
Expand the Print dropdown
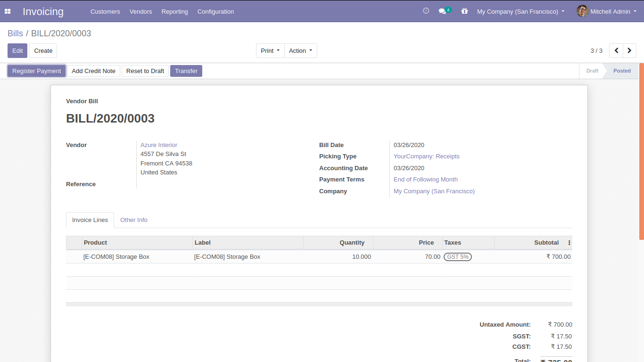coord(270,50)
